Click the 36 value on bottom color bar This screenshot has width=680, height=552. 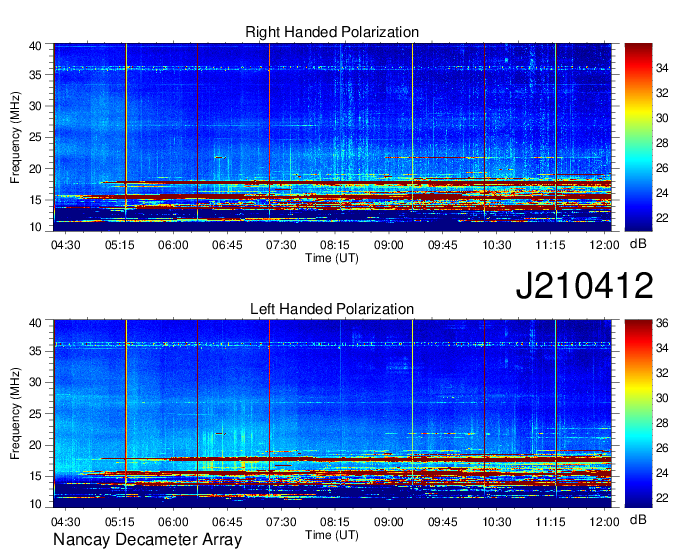(662, 323)
